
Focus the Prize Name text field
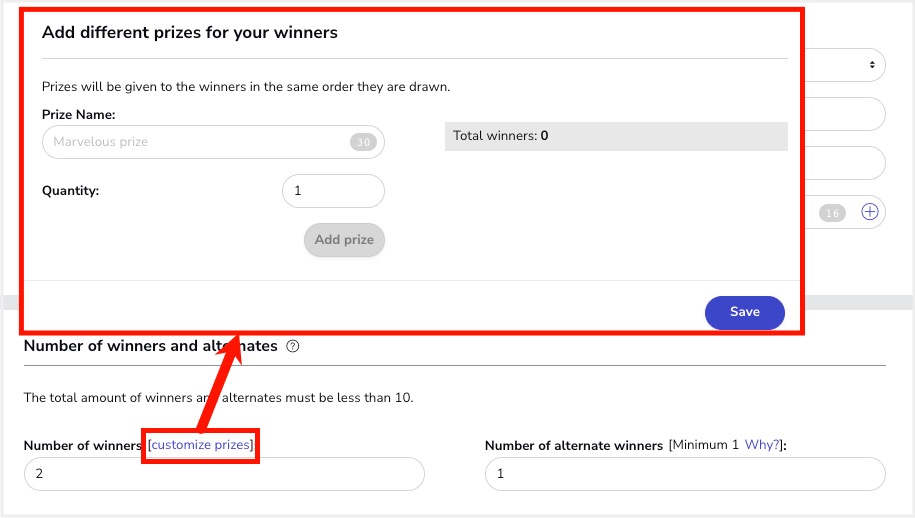[213, 142]
